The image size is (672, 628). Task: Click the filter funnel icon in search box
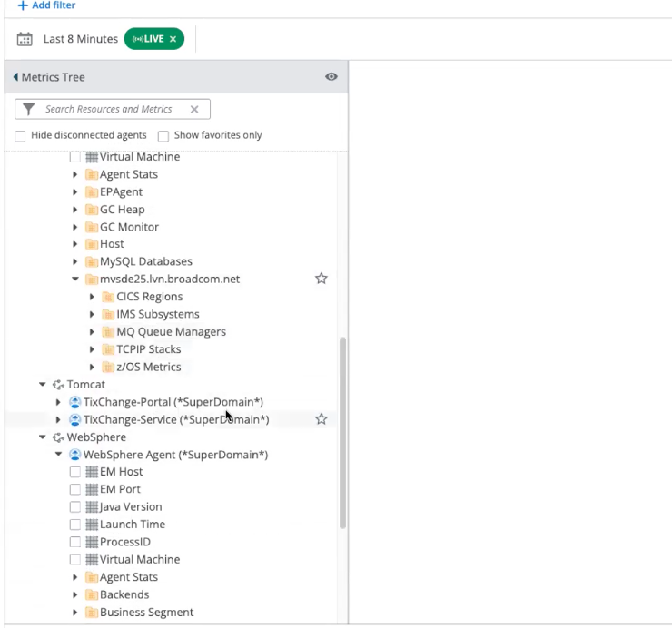28,109
